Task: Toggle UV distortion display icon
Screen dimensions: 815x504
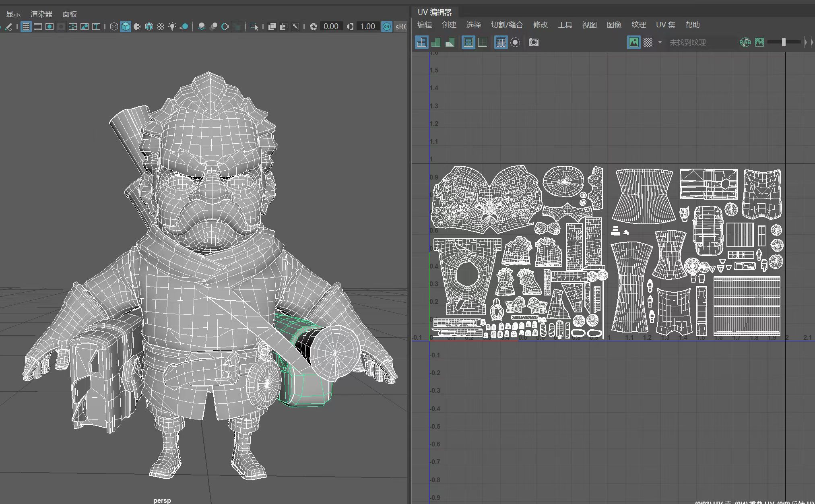Action: click(450, 42)
